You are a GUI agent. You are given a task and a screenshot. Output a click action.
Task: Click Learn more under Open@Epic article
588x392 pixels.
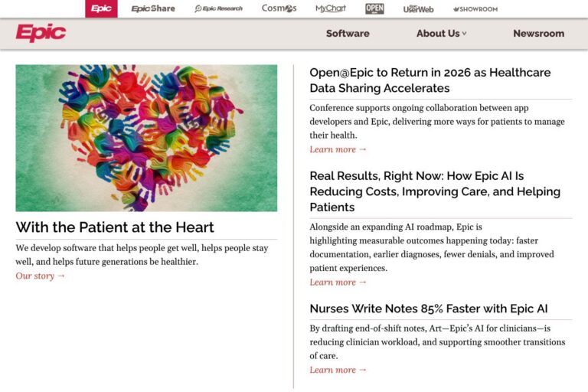coord(338,149)
